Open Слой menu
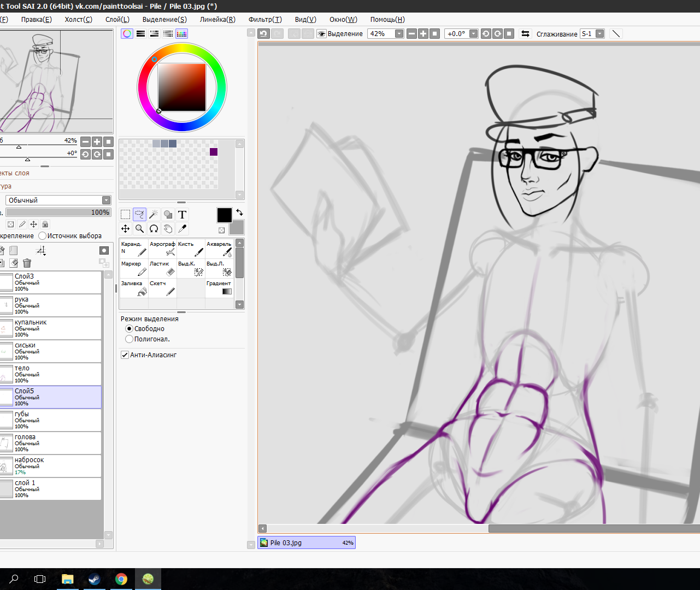 (117, 19)
